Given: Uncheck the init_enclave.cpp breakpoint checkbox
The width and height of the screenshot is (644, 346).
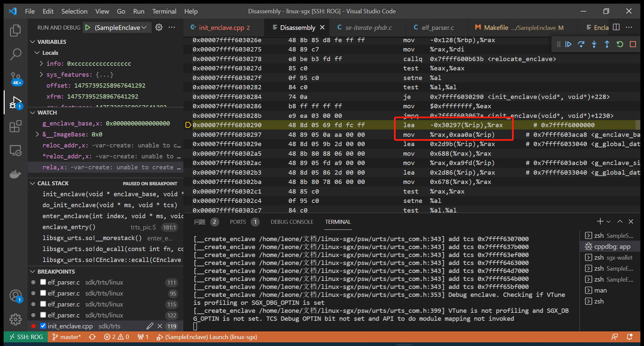Looking at the screenshot, I should point(43,326).
